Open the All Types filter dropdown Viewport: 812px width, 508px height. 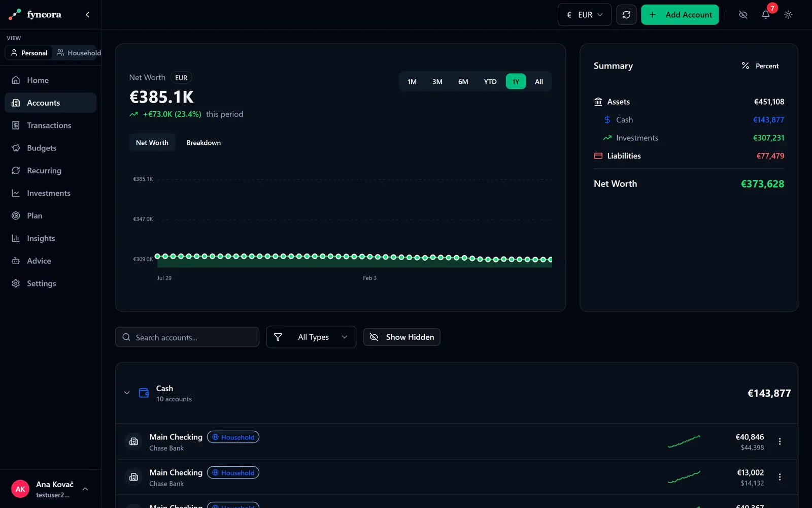(x=311, y=337)
